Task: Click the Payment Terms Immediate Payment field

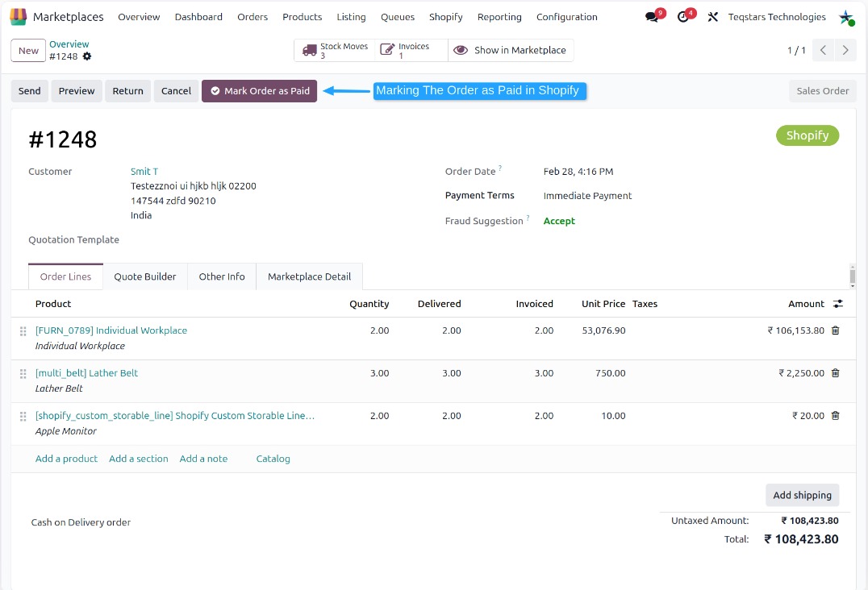Action: click(x=587, y=196)
